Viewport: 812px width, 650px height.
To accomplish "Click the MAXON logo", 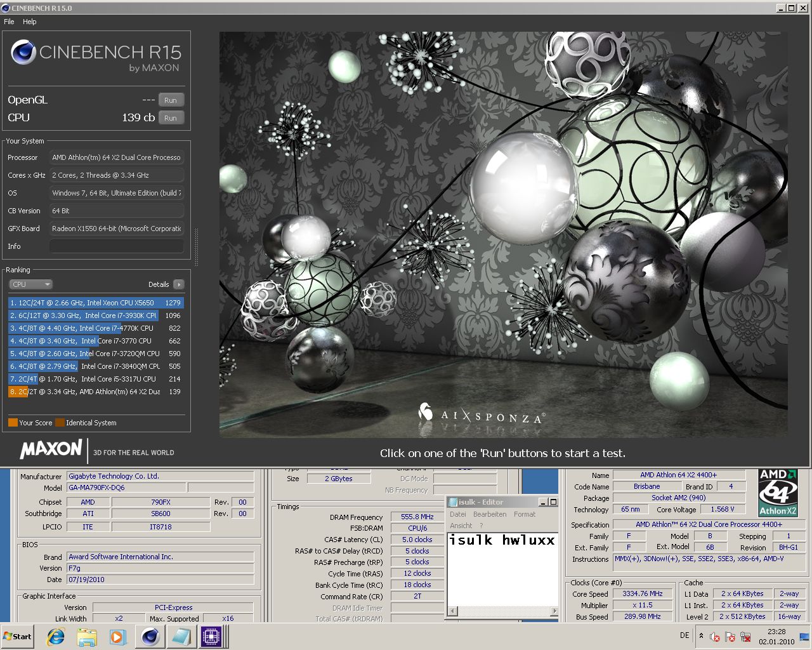I will pyautogui.click(x=51, y=449).
